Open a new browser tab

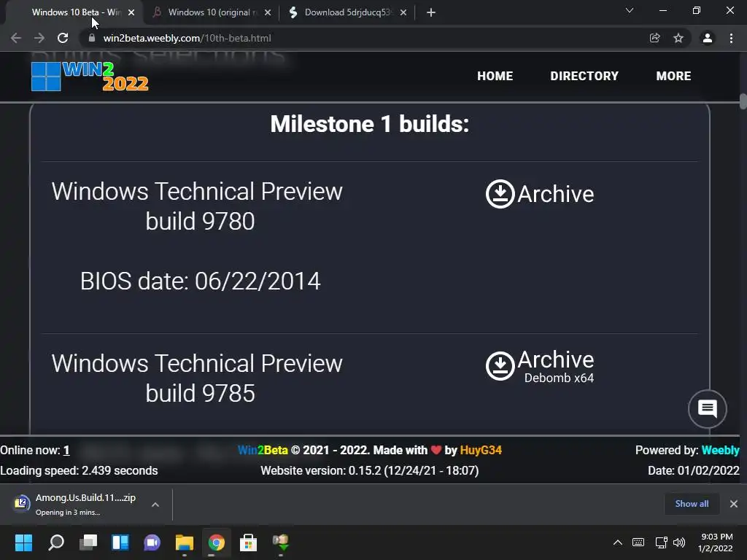point(431,12)
